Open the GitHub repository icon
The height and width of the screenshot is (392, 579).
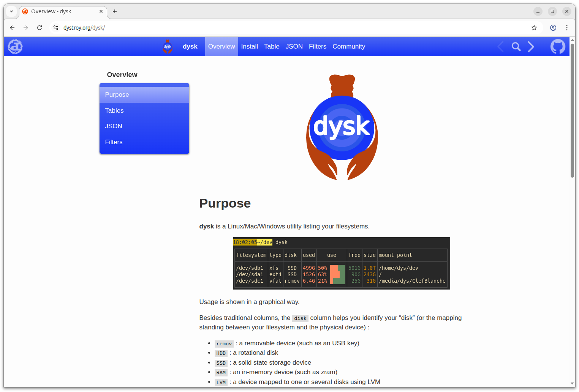(558, 47)
